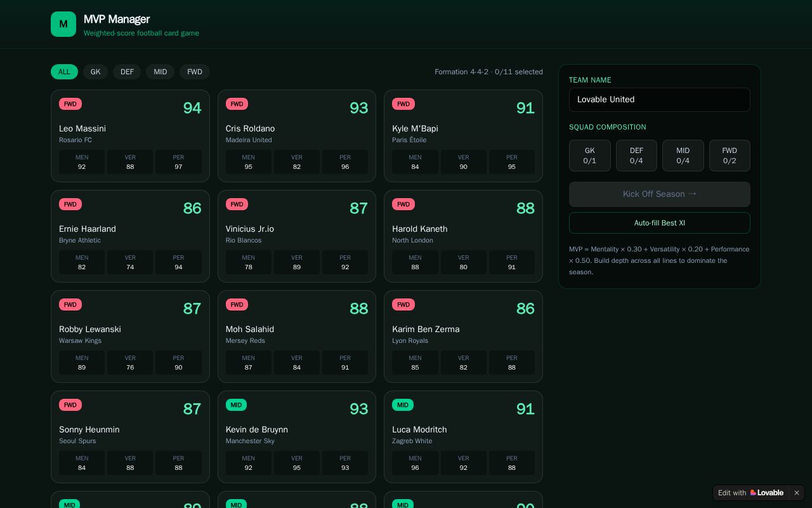Image resolution: width=812 pixels, height=508 pixels.
Task: Click the MVP Manager title
Action: tap(117, 19)
